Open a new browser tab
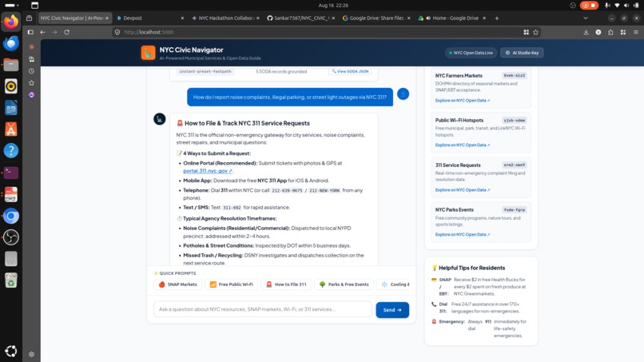Screen dimensions: 644x362 pyautogui.click(x=496, y=18)
